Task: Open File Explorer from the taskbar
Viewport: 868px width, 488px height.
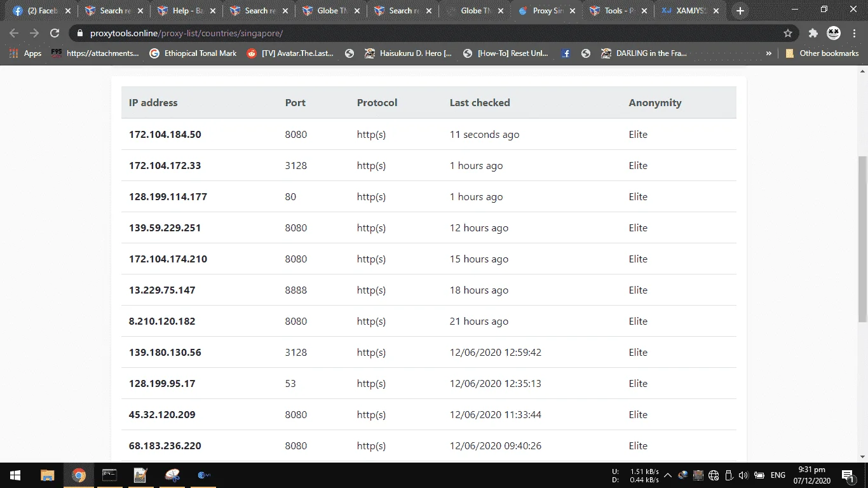Action: [x=47, y=475]
